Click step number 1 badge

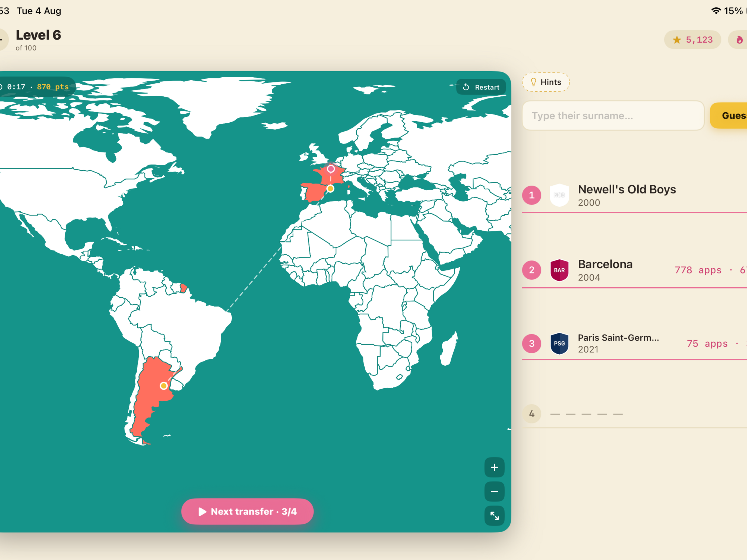click(x=531, y=195)
